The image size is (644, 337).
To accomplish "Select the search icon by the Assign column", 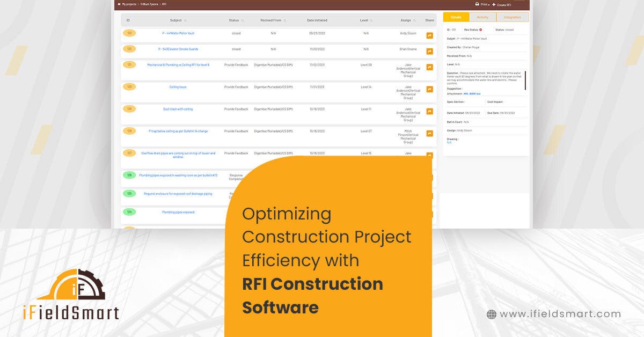I will (413, 20).
